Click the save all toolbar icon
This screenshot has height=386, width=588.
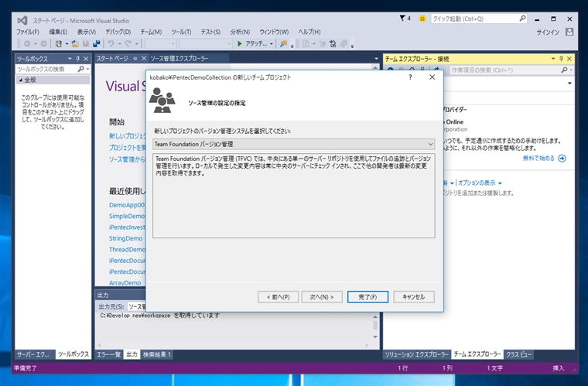coord(97,44)
